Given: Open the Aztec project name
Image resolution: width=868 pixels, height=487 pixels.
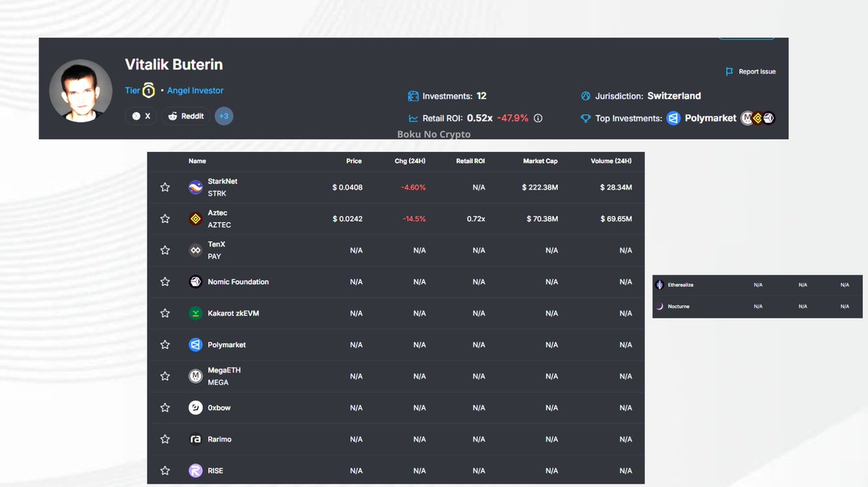Looking at the screenshot, I should point(217,213).
